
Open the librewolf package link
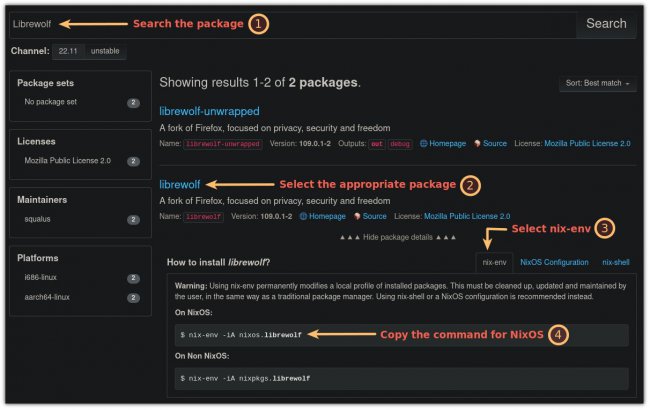click(179, 184)
